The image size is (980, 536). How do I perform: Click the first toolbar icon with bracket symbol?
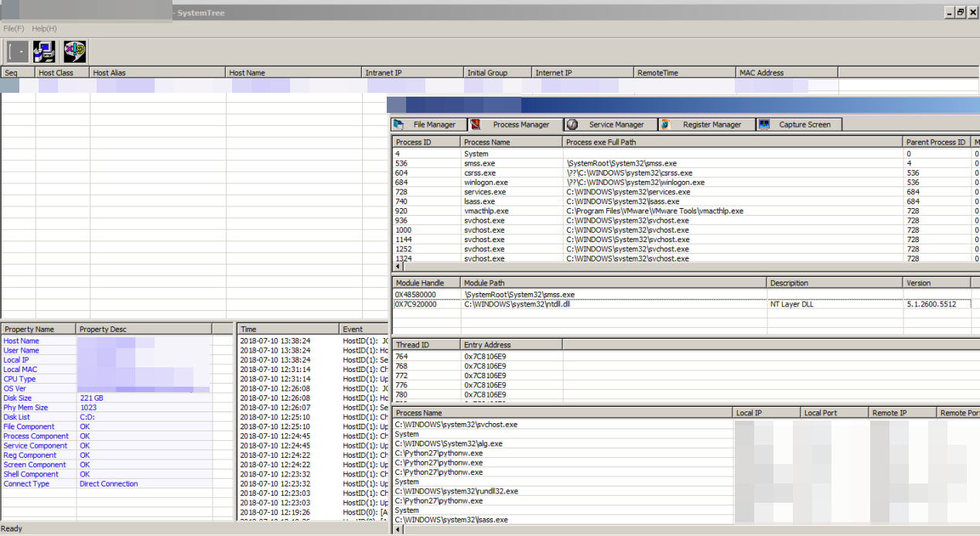click(17, 52)
